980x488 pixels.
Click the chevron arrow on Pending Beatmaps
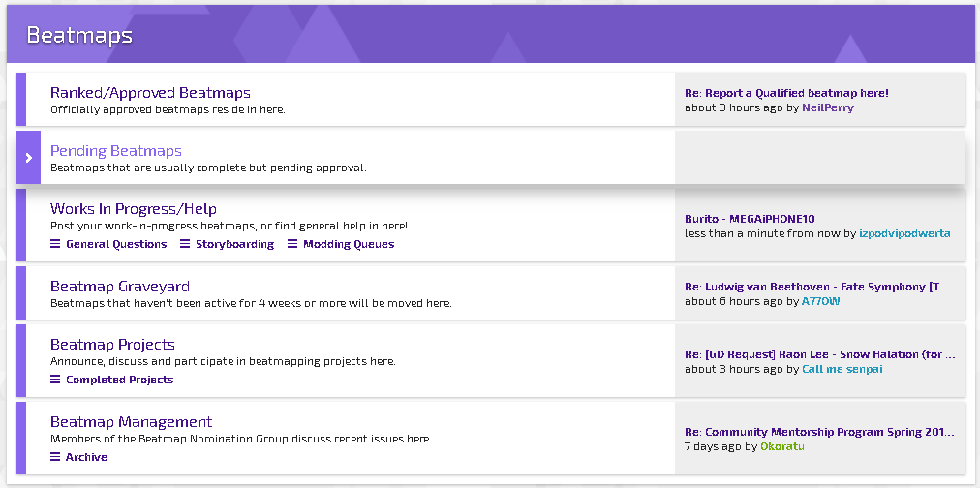pos(29,158)
